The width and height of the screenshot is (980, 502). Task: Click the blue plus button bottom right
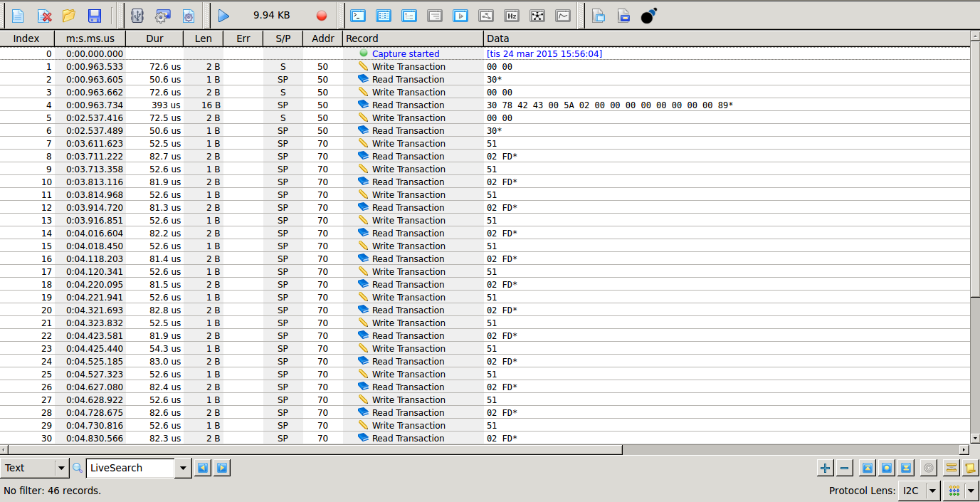point(825,468)
